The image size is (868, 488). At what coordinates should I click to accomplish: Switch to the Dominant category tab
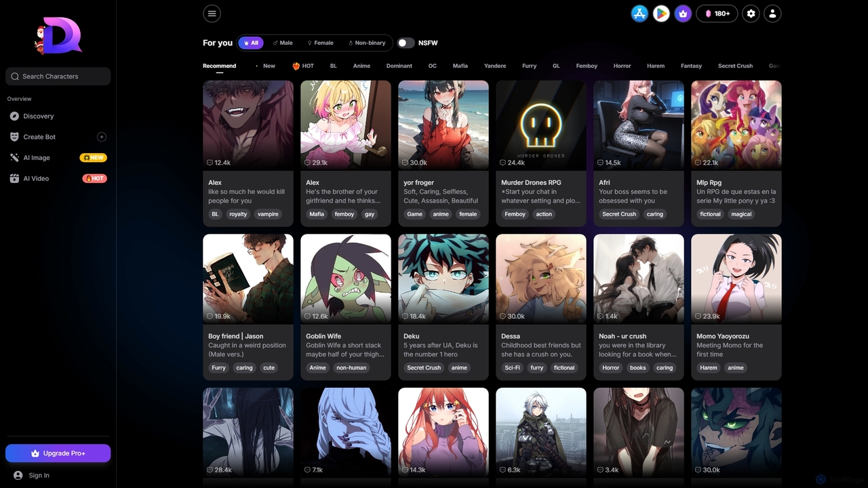[x=399, y=66]
